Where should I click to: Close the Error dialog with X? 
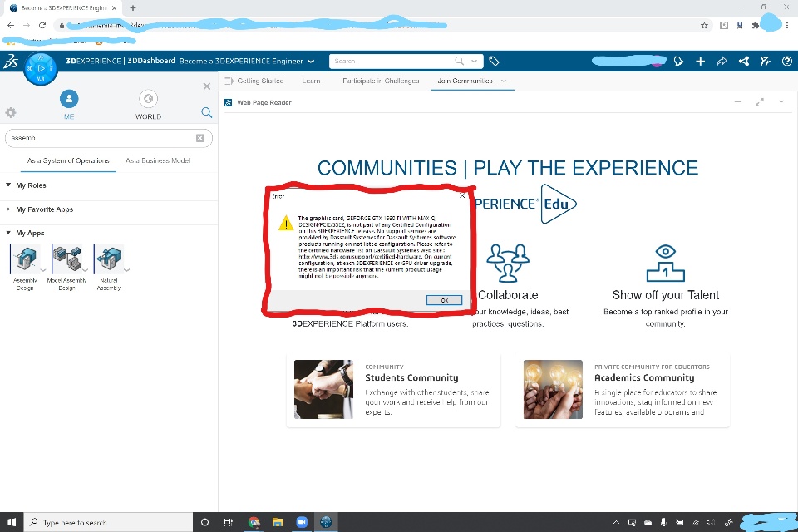tap(461, 195)
